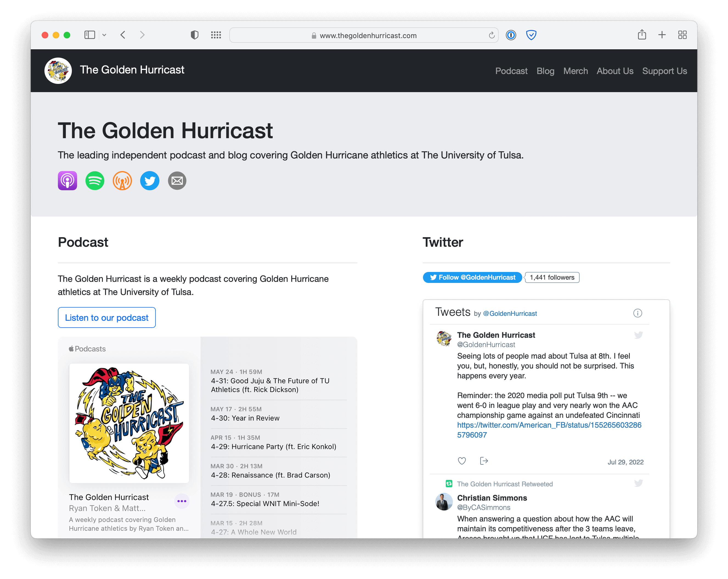Open the grid start page icon

216,35
